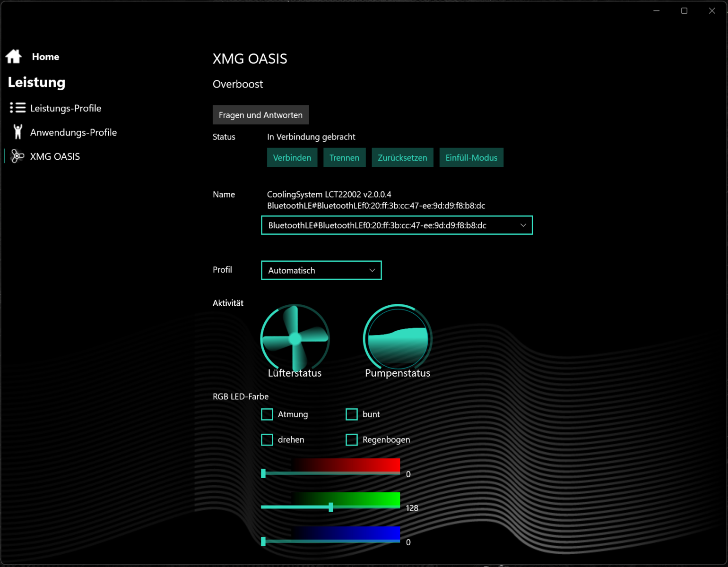
Task: Open Leistungs-Profile in the sidebar
Action: click(x=66, y=108)
